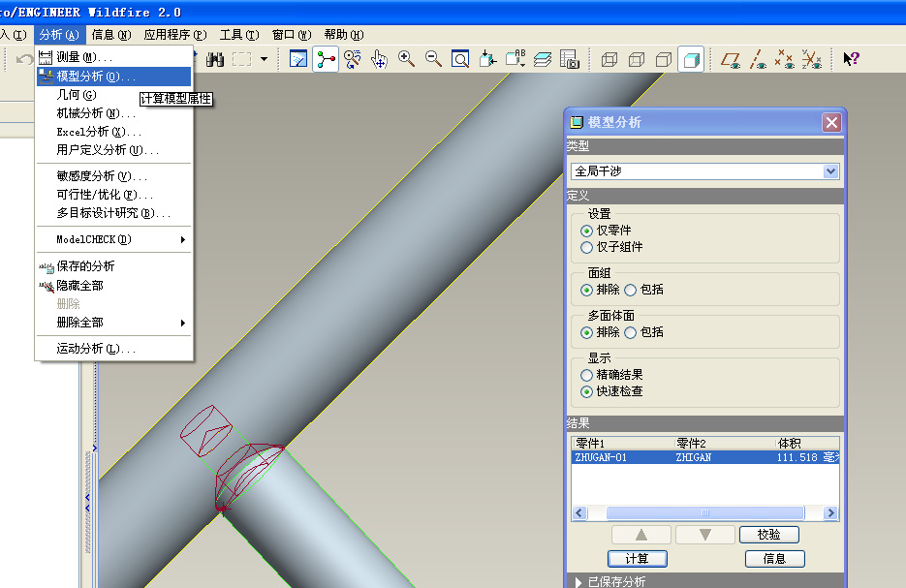Image resolution: width=906 pixels, height=588 pixels.
Task: Open the small arrow dropdown next to selection box
Action: (x=265, y=59)
